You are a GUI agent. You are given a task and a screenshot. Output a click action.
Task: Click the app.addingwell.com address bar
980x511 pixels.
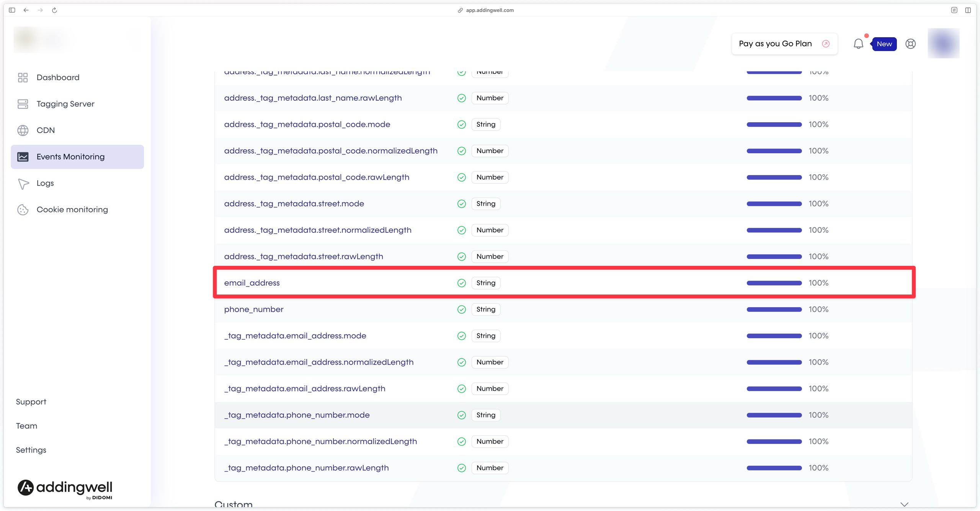[486, 10]
